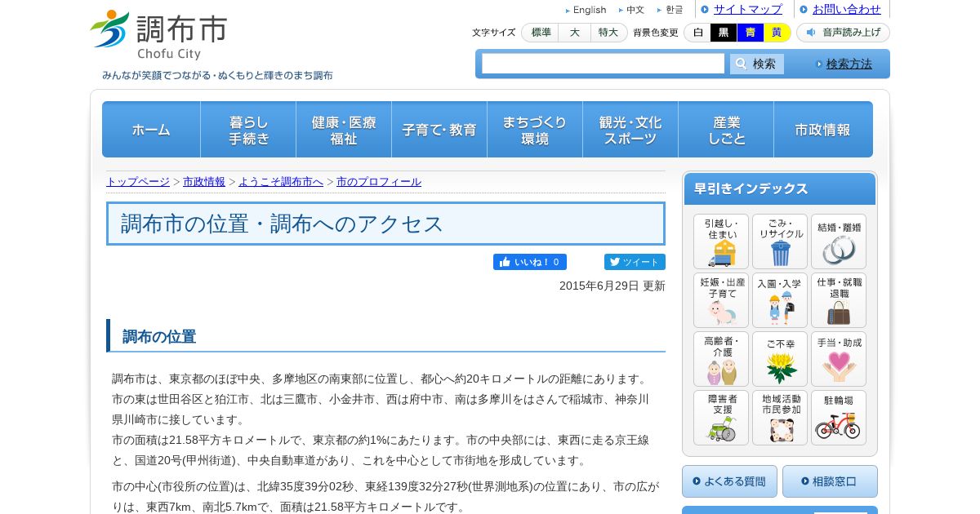
Task: Open the 検索方法 link
Action: pyautogui.click(x=849, y=64)
